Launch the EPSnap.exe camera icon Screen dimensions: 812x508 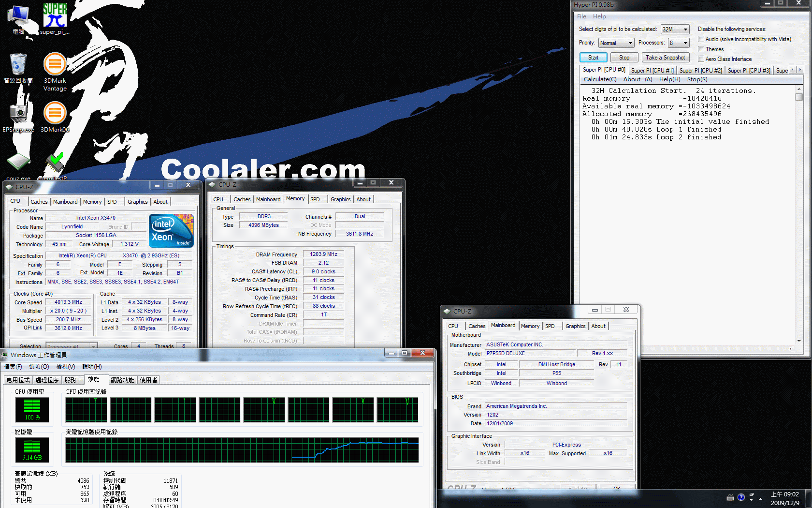18,116
